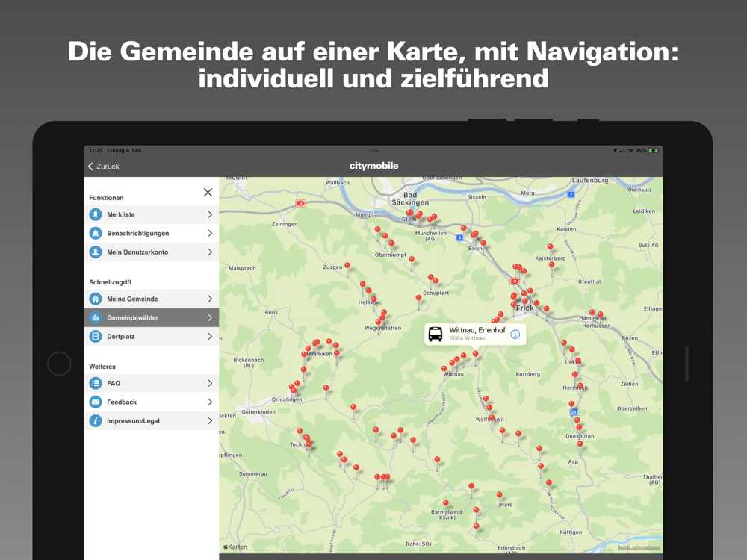Tap the Ittenthal label on map

pos(589,282)
